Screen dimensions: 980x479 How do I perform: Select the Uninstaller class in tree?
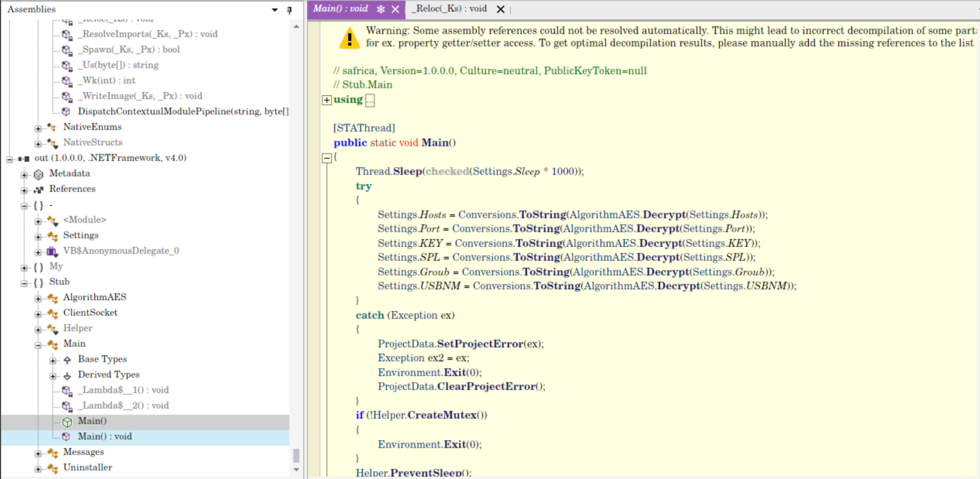coord(88,467)
